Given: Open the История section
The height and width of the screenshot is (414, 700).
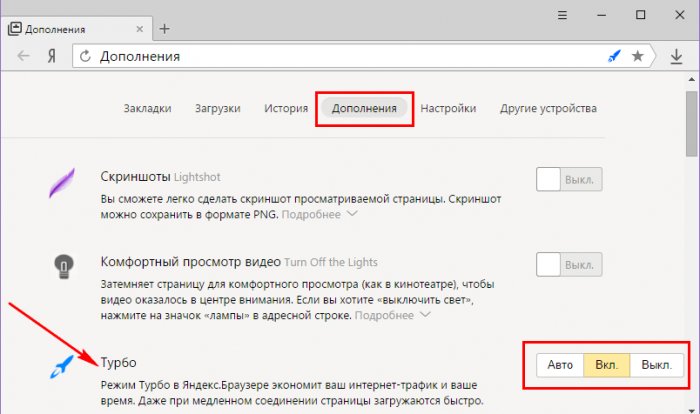Looking at the screenshot, I should (x=286, y=109).
